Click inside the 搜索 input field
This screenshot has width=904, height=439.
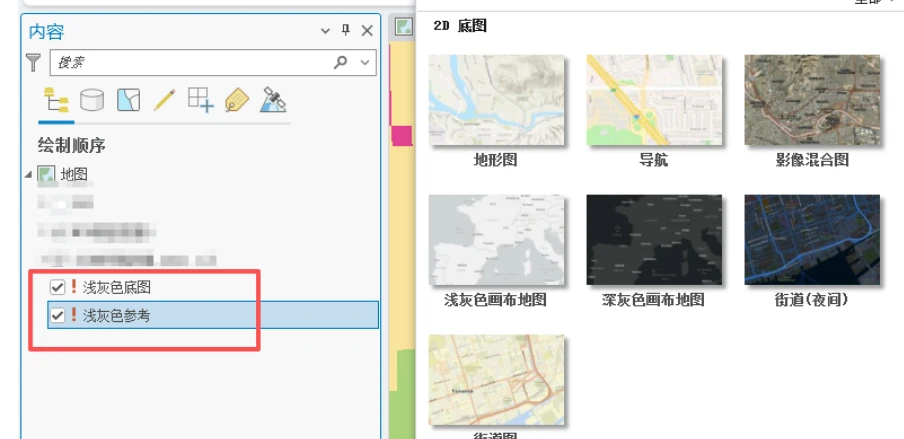click(x=190, y=62)
